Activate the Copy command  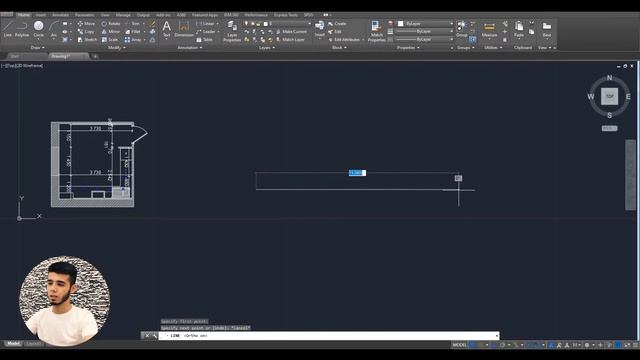(x=86, y=31)
